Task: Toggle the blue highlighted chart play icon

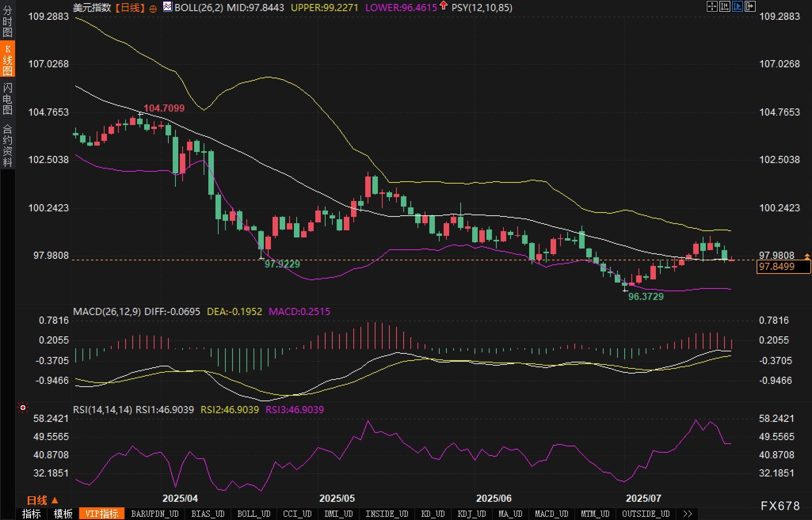Action: [737, 6]
